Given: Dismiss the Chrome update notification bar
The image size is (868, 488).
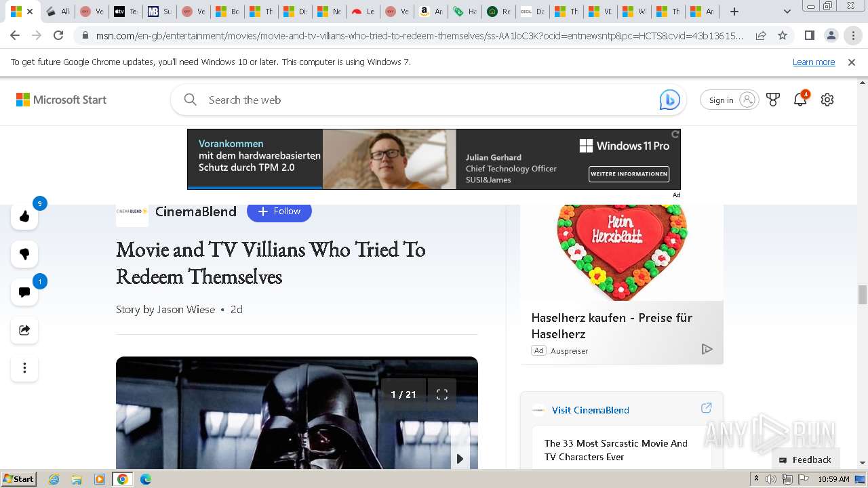Looking at the screenshot, I should point(852,62).
